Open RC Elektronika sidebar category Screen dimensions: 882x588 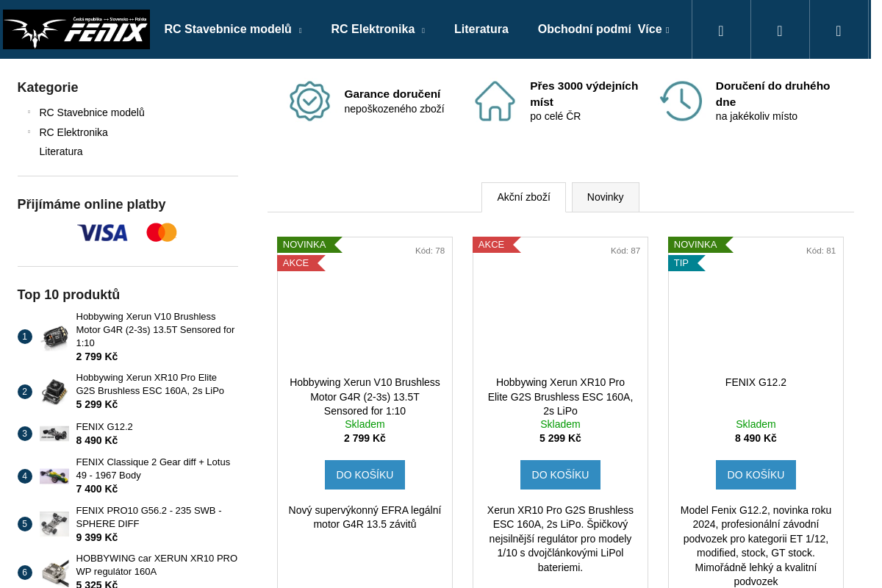pyautogui.click(x=73, y=132)
